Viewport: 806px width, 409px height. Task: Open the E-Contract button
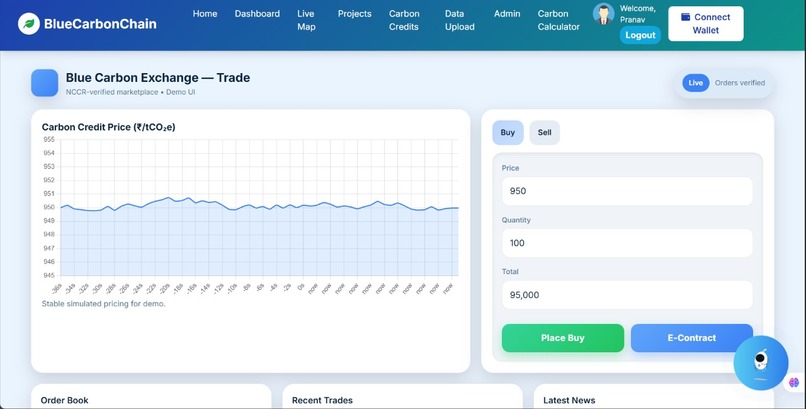[x=692, y=338]
